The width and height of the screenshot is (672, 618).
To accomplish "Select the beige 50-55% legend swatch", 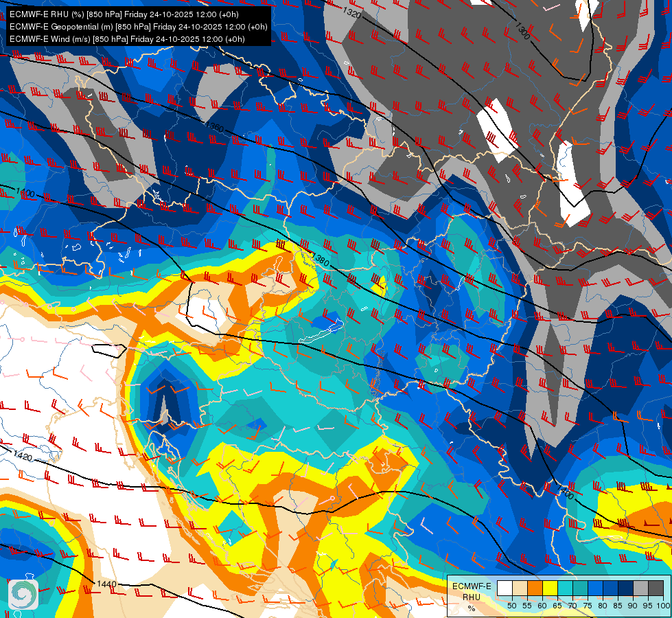I will click(x=520, y=588).
